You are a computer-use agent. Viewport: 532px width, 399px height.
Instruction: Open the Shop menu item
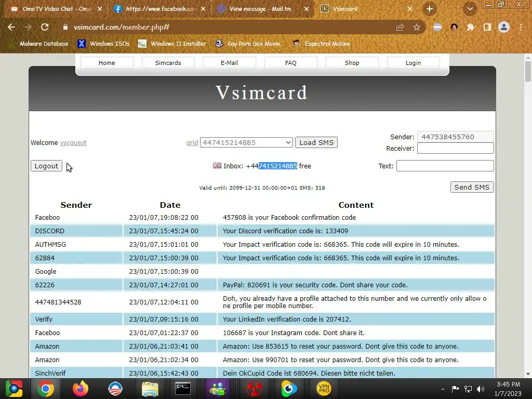click(x=352, y=63)
